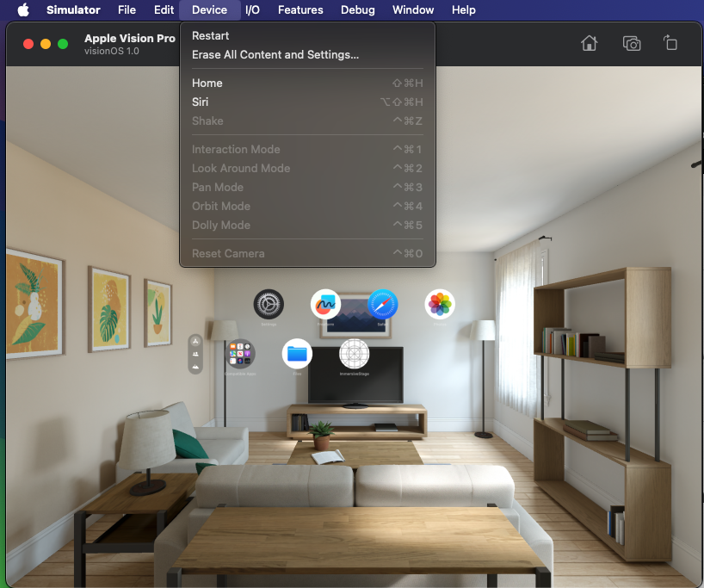This screenshot has width=704, height=588.
Task: Open the Simulator application menu
Action: 73,9
